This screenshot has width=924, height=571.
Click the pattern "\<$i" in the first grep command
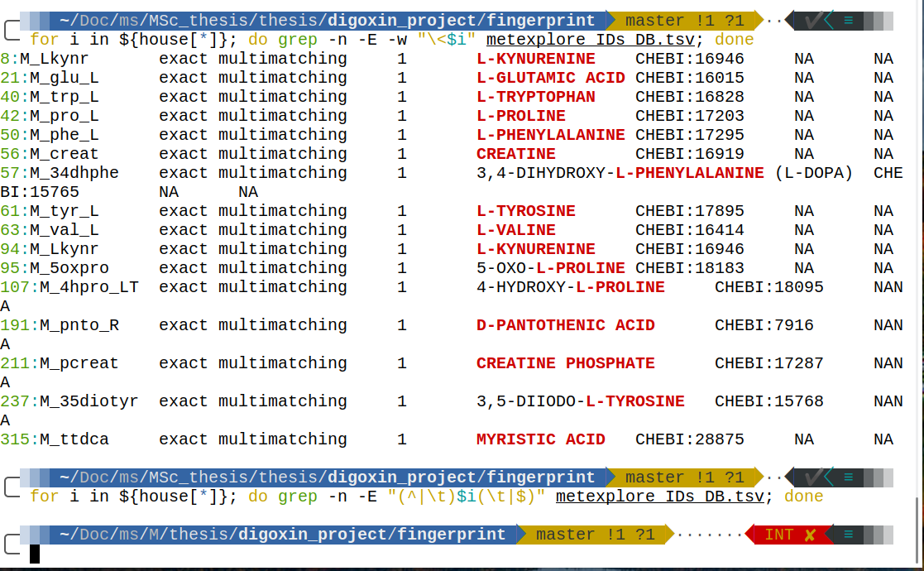pyautogui.click(x=447, y=40)
